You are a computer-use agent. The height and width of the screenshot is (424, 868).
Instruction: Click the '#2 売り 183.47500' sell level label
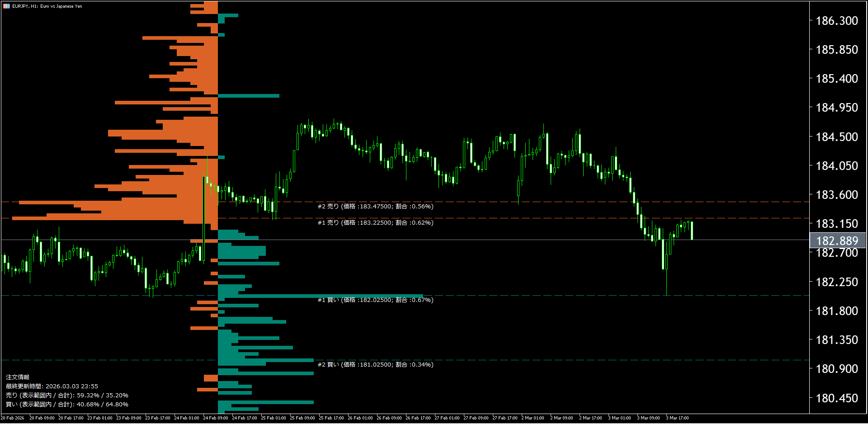coord(375,207)
